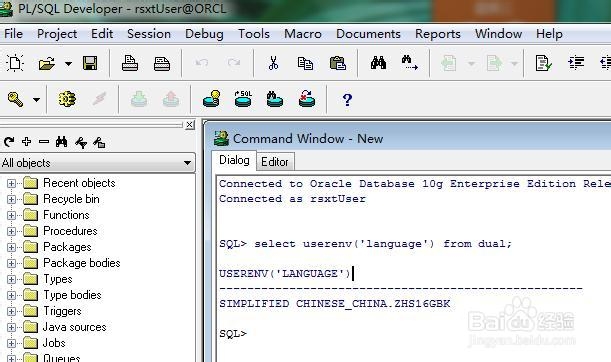The image size is (611, 362).
Task: Click the Query Builder lightbulb icon
Action: click(x=212, y=99)
